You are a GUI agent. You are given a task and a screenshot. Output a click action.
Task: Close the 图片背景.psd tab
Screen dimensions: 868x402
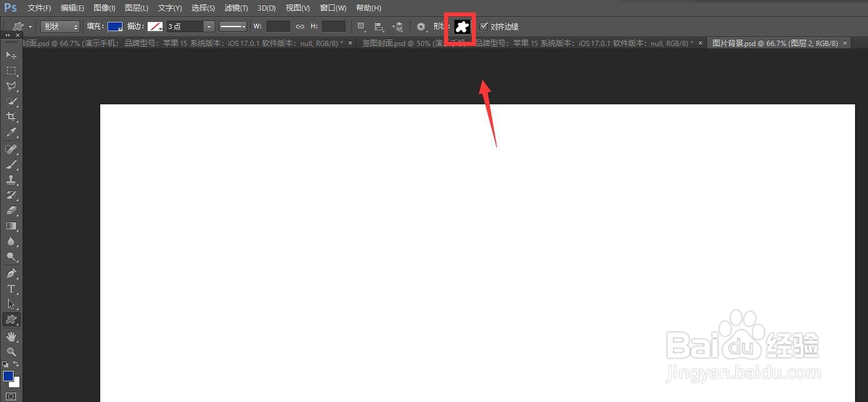tap(845, 42)
